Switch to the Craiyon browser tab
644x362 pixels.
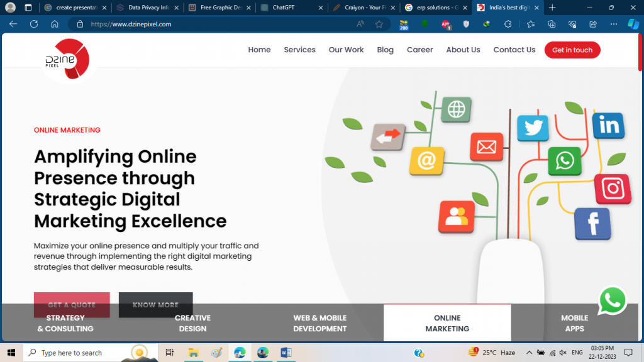tap(364, 8)
